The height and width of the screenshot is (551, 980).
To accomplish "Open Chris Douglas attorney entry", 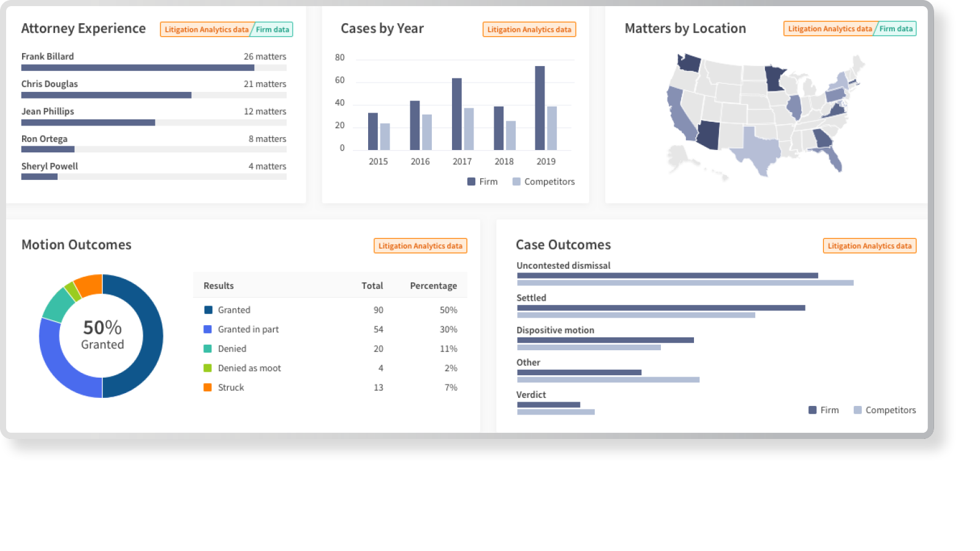I will [x=50, y=84].
